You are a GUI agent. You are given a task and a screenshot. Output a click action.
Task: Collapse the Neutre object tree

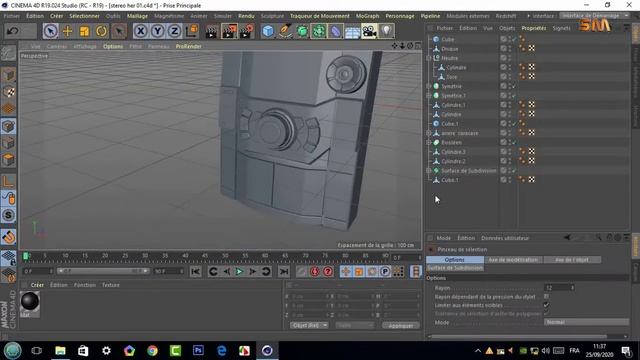pos(429,58)
